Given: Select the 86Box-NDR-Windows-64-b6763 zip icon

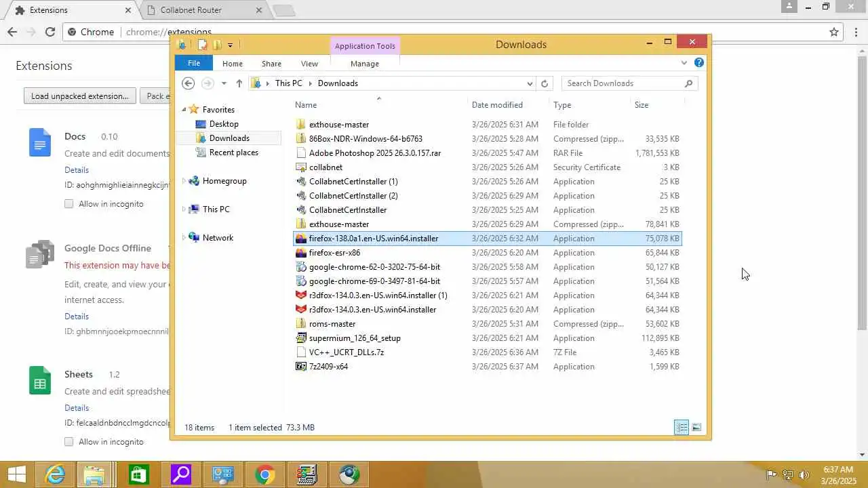Looking at the screenshot, I should [x=301, y=139].
